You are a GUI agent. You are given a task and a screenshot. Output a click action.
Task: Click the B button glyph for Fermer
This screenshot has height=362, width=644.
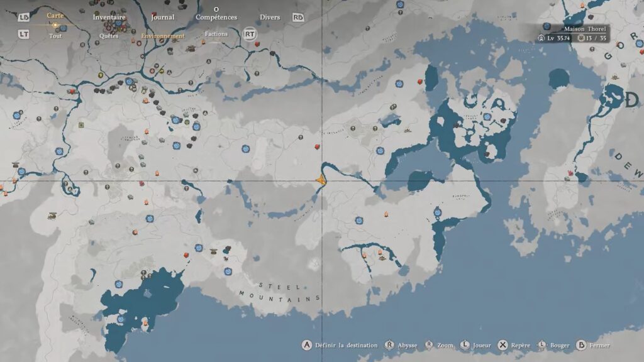[x=581, y=345]
